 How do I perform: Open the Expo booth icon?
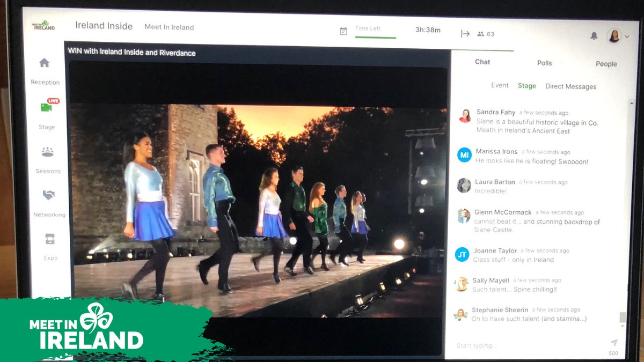coord(50,239)
